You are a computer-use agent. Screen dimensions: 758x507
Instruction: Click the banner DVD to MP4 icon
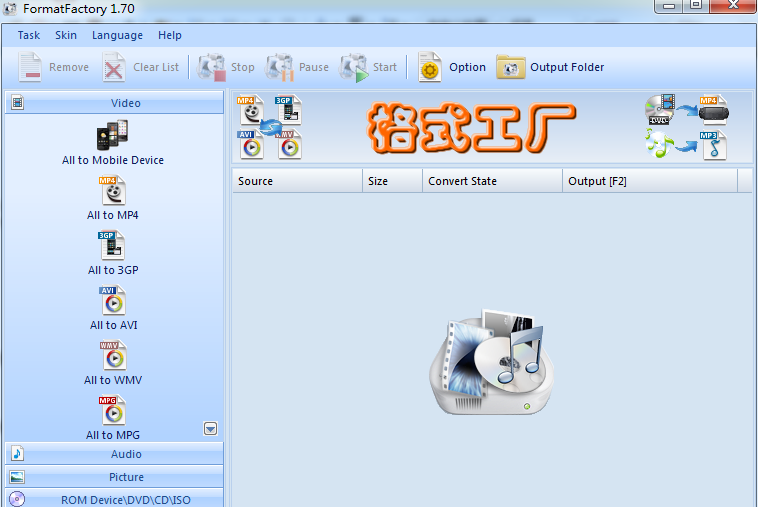pos(687,110)
